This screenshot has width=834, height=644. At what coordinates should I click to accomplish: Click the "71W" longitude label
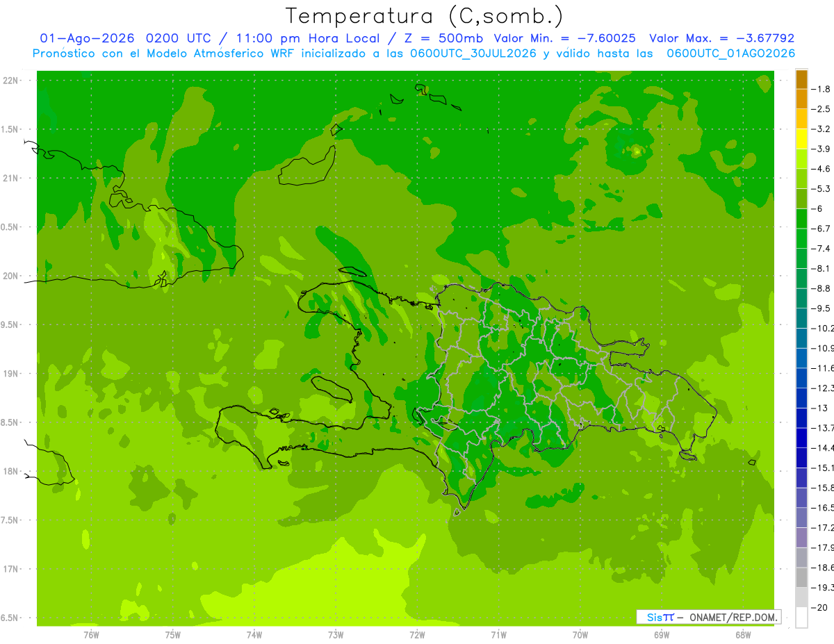[x=498, y=635]
